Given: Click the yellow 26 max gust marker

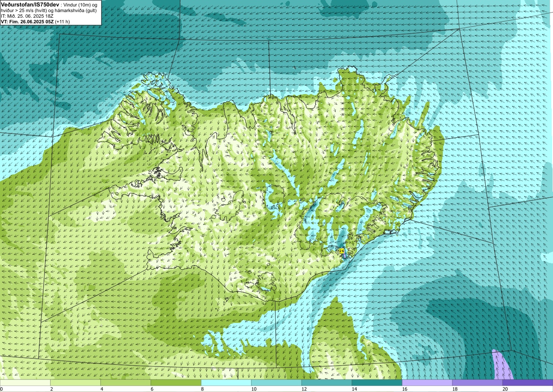Looking at the screenshot, I should 341,251.
